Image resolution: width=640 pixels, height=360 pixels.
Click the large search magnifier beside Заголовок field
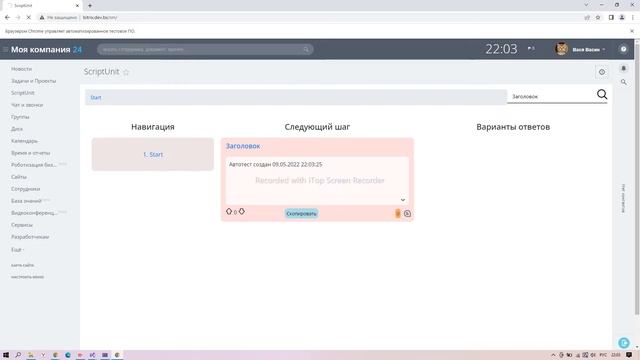tap(602, 95)
